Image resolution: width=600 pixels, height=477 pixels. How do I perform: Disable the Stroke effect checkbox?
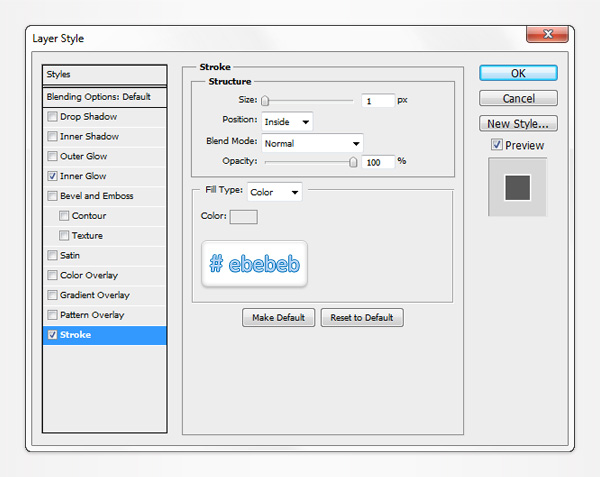(52, 335)
